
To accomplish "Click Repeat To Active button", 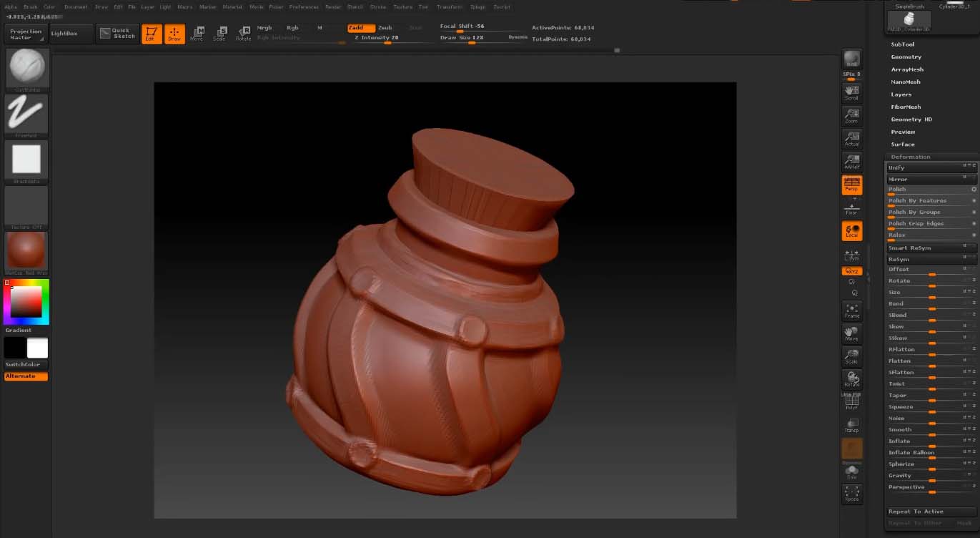I will click(932, 512).
